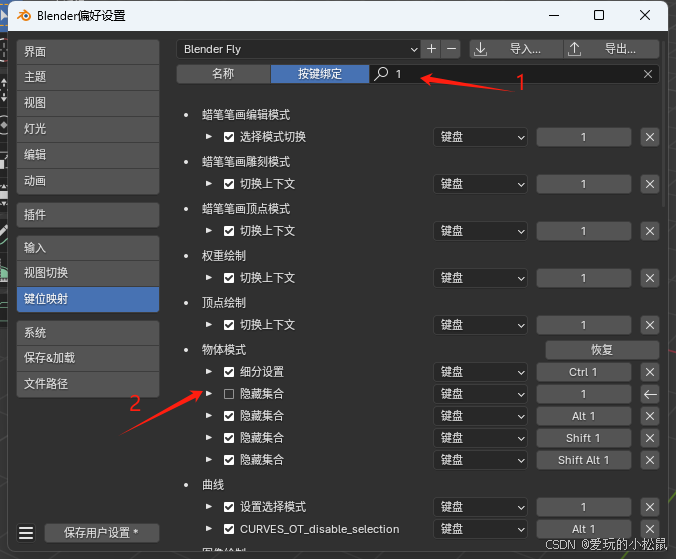
Task: Disable 切换上下文 under 蜡笔笔画雕刻模式
Action: pos(229,184)
